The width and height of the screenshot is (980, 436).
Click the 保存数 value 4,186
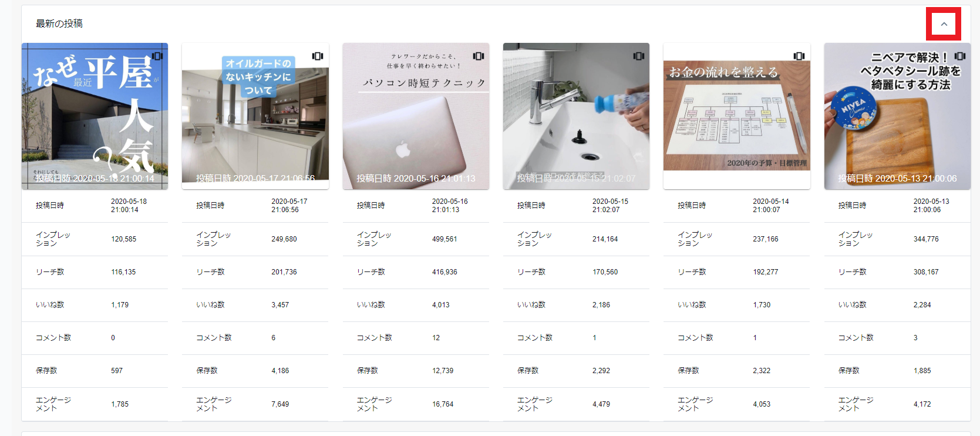pos(280,371)
